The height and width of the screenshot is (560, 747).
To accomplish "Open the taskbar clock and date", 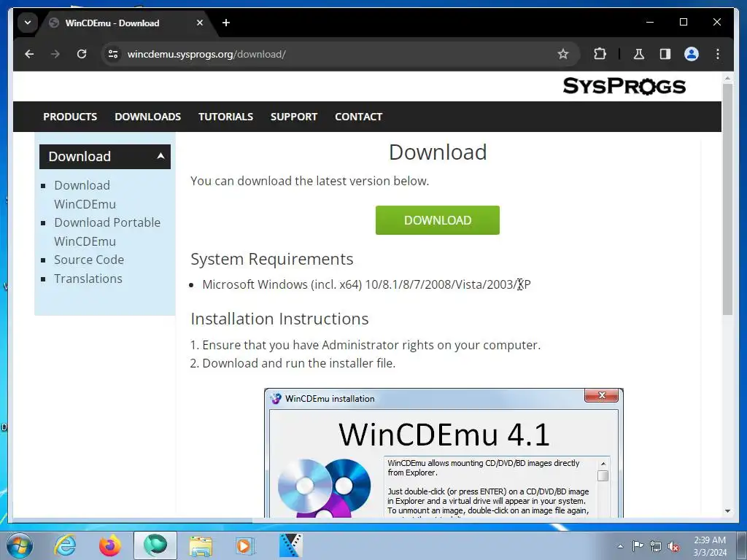I will (x=710, y=546).
